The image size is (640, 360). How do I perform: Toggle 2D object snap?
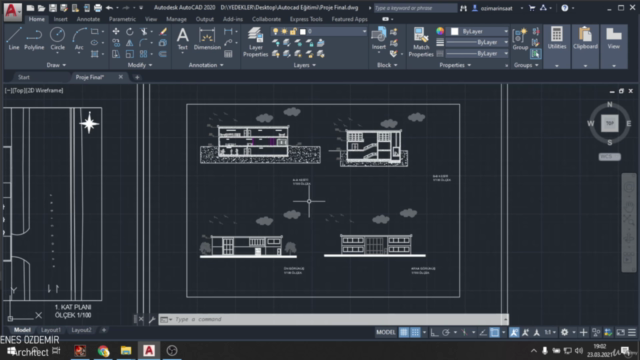pyautogui.click(x=494, y=332)
